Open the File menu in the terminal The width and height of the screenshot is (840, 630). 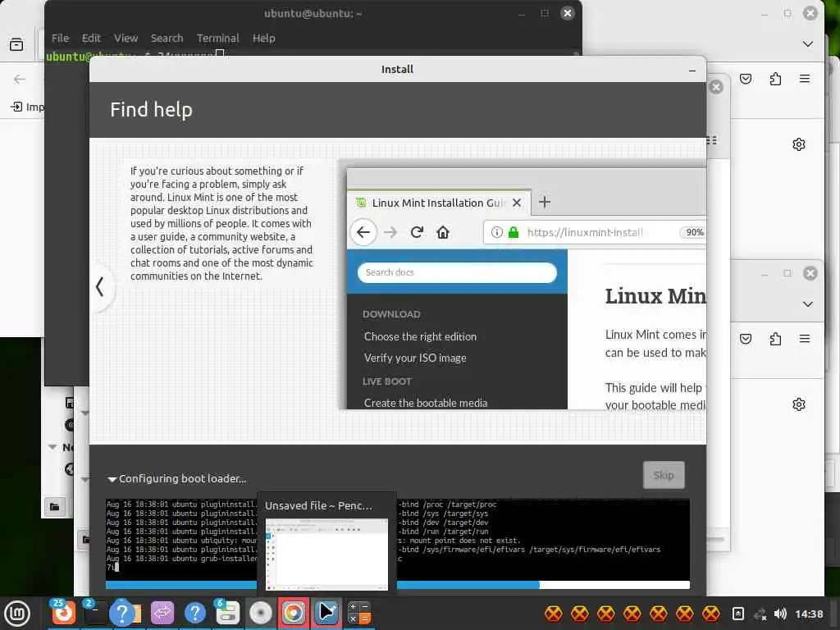click(60, 38)
